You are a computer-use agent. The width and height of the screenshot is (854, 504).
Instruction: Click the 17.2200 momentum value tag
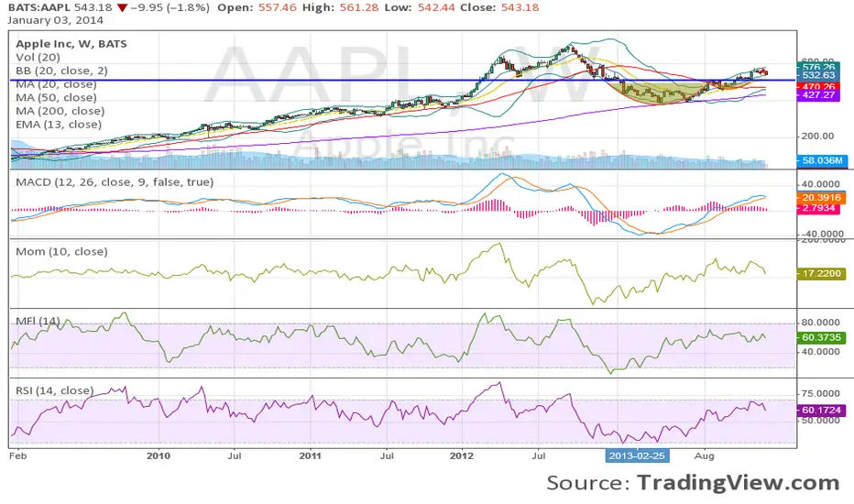coord(821,273)
